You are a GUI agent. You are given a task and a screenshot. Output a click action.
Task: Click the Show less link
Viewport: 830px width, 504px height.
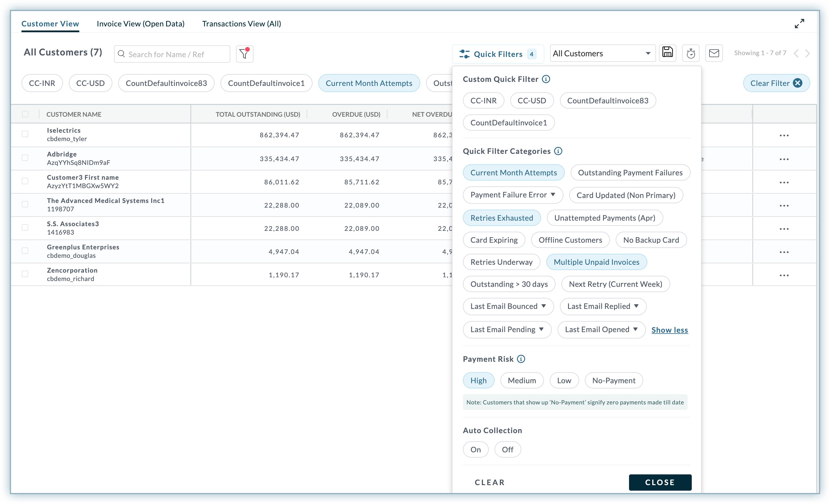[670, 330]
